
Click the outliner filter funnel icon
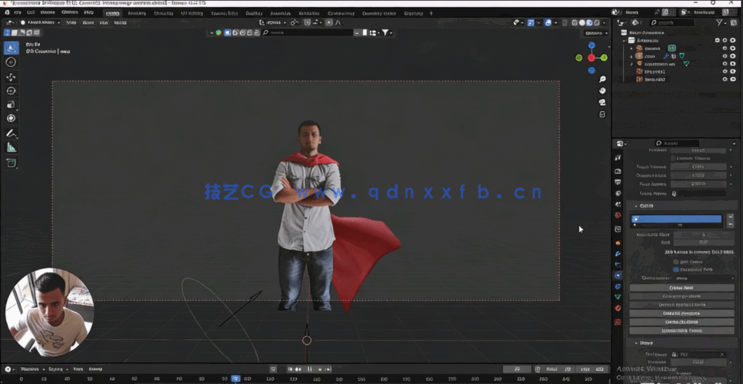point(720,22)
